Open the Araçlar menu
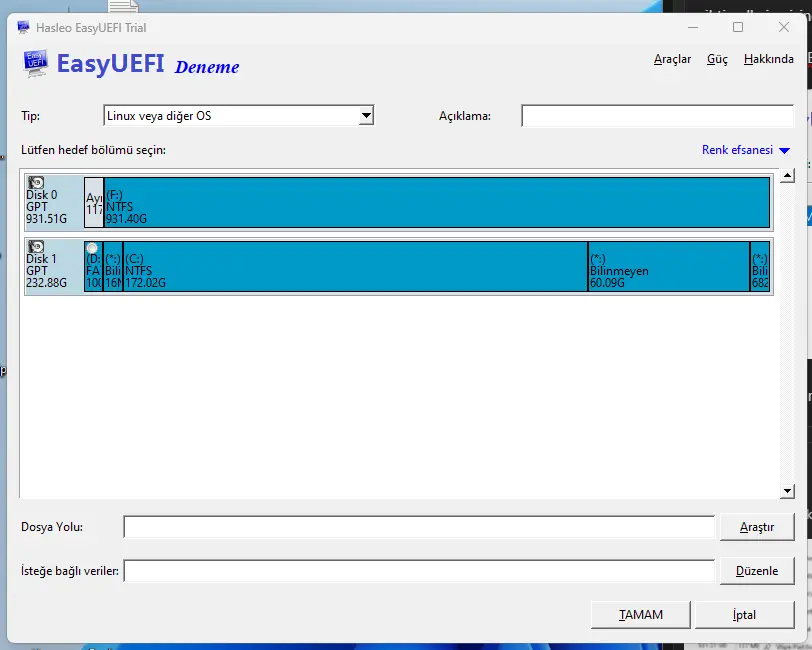This screenshot has height=650, width=812. [x=672, y=59]
